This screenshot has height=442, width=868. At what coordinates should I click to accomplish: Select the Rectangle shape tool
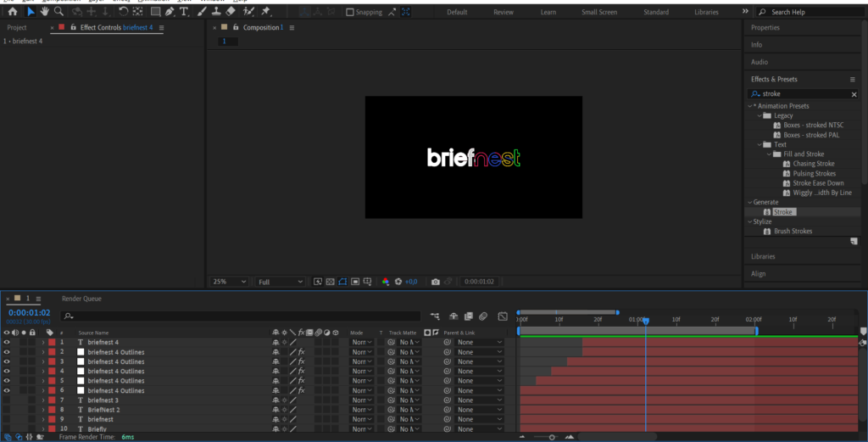(x=156, y=12)
